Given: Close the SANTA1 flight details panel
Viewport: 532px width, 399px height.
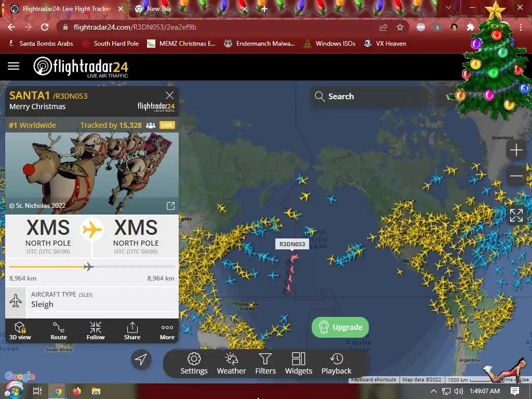Looking at the screenshot, I should coord(169,96).
